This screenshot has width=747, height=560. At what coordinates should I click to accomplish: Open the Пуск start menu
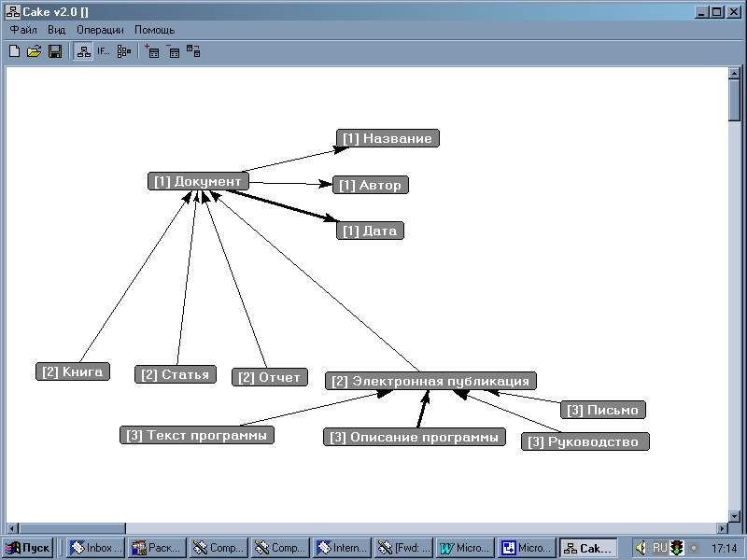point(28,548)
